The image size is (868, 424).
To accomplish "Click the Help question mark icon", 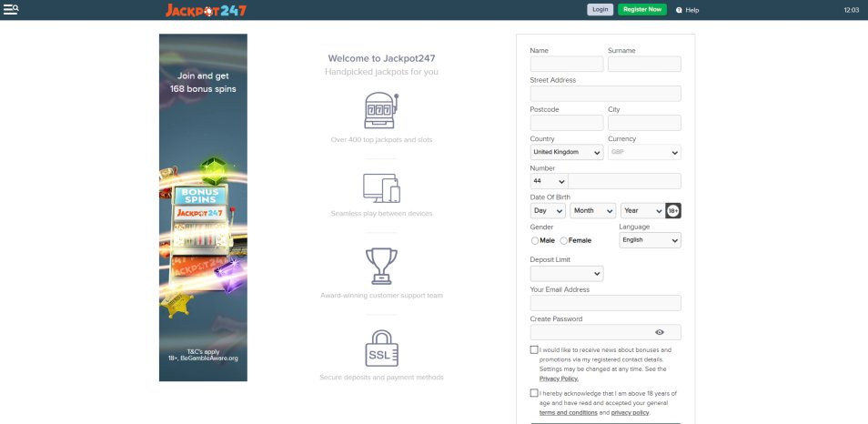I will pyautogui.click(x=679, y=10).
